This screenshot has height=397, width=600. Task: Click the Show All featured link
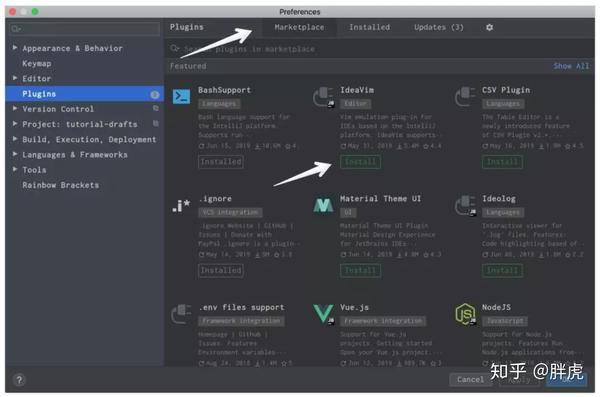click(571, 66)
